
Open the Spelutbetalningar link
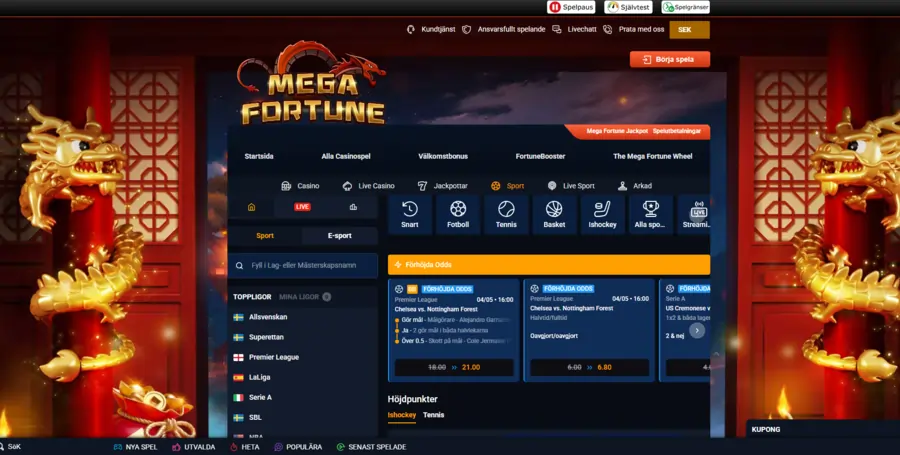[677, 131]
